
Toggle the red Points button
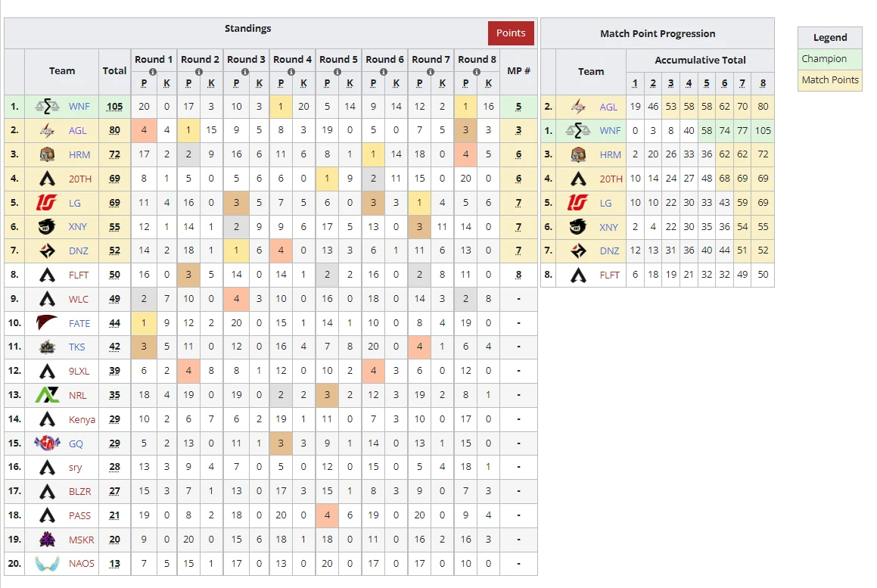511,33
